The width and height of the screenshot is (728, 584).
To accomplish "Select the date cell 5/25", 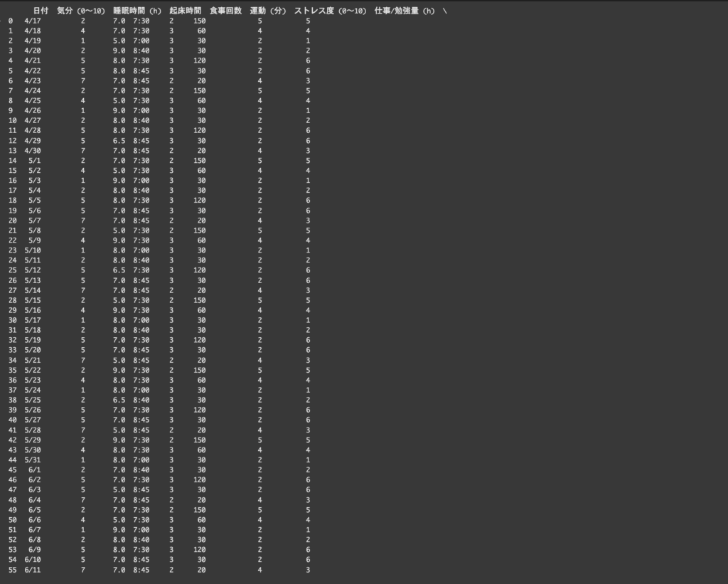I will 33,400.
